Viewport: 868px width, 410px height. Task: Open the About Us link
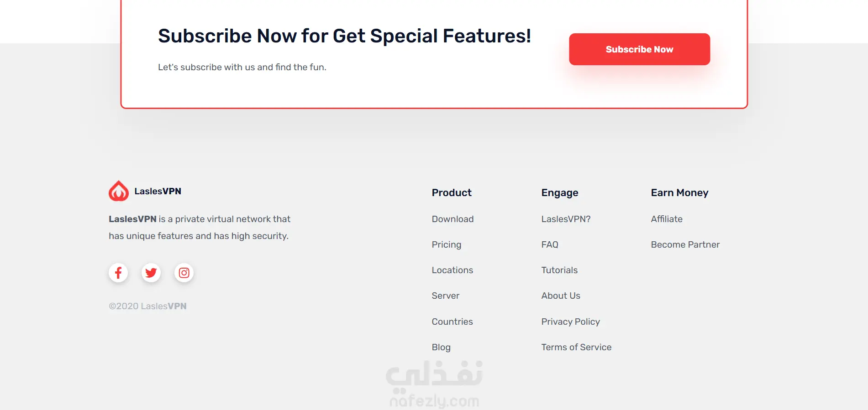tap(561, 296)
